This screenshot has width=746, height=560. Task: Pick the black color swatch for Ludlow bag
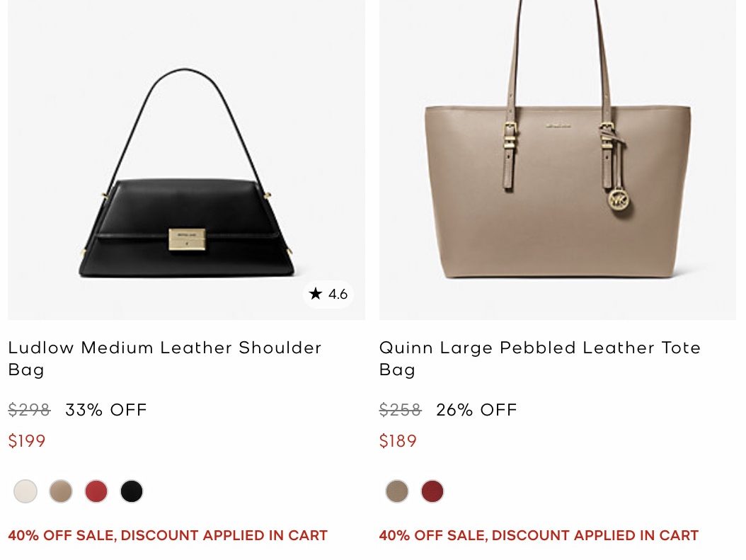pyautogui.click(x=132, y=491)
